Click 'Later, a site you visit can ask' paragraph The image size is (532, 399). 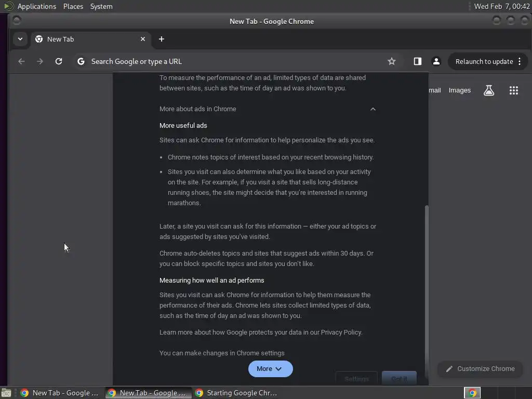[268, 231]
